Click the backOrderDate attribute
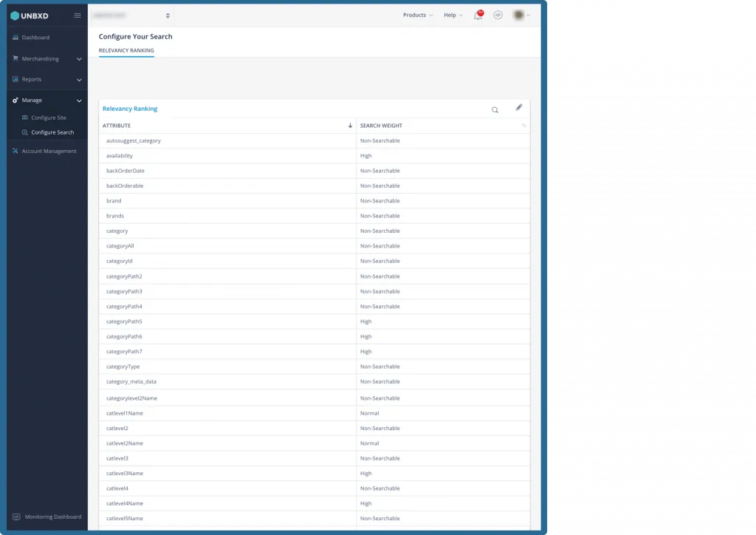 126,171
